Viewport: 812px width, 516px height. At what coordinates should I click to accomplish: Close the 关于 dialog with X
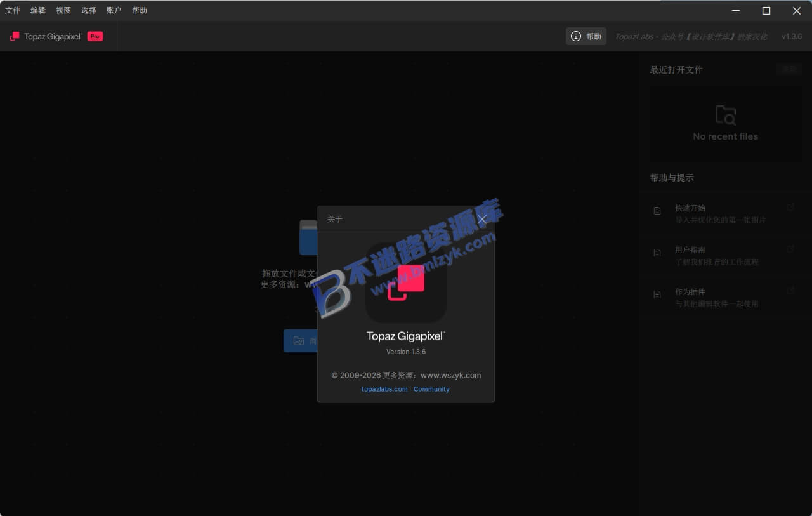coord(481,219)
